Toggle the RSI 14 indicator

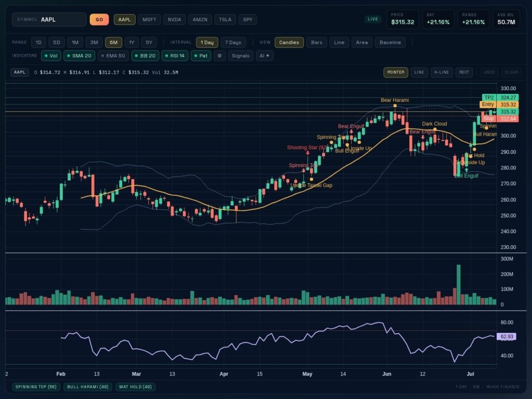(175, 56)
